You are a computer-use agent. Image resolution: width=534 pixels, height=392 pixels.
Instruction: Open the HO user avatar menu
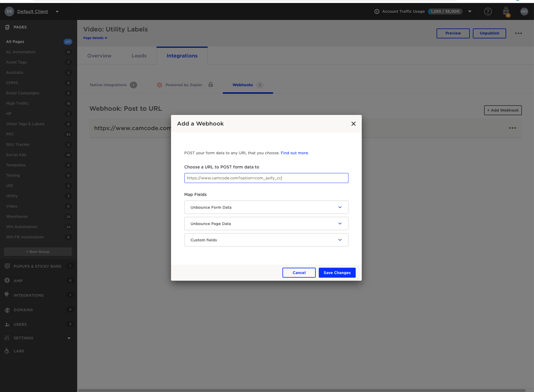pos(524,11)
